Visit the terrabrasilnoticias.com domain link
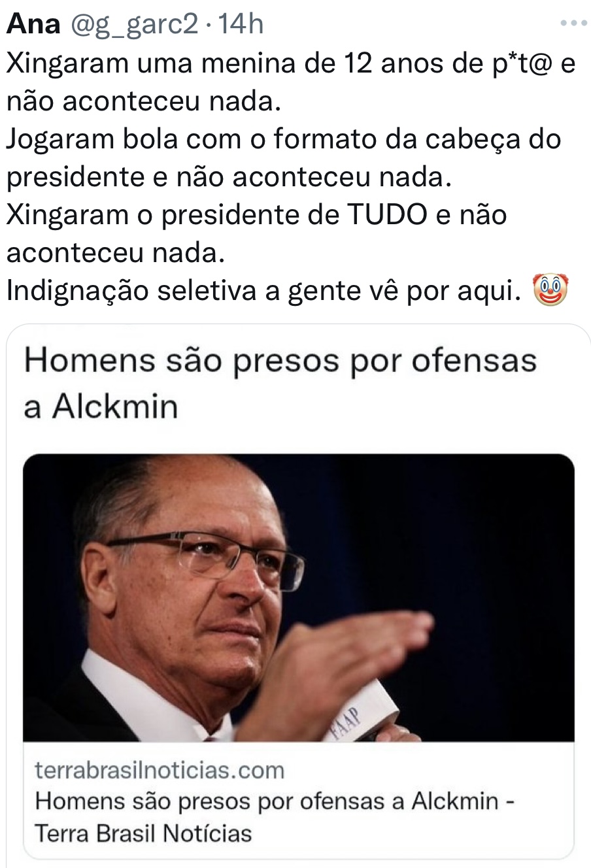This screenshot has width=591, height=868. pos(160,770)
